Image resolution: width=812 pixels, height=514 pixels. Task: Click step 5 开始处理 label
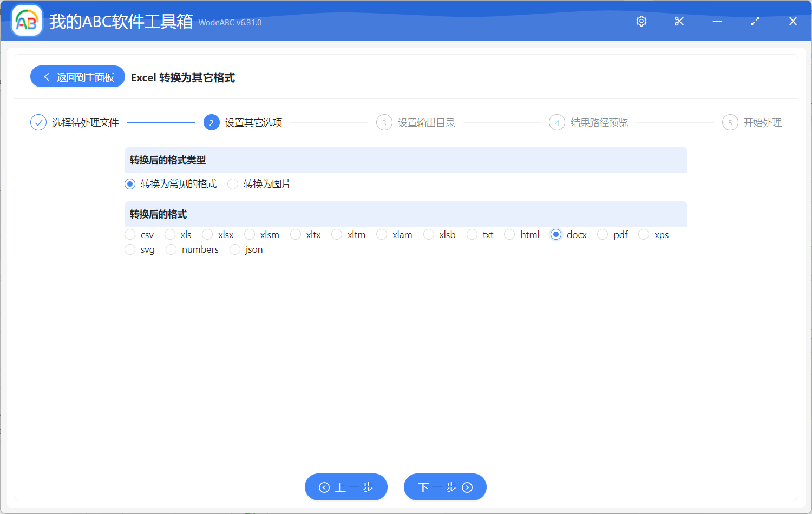click(763, 122)
